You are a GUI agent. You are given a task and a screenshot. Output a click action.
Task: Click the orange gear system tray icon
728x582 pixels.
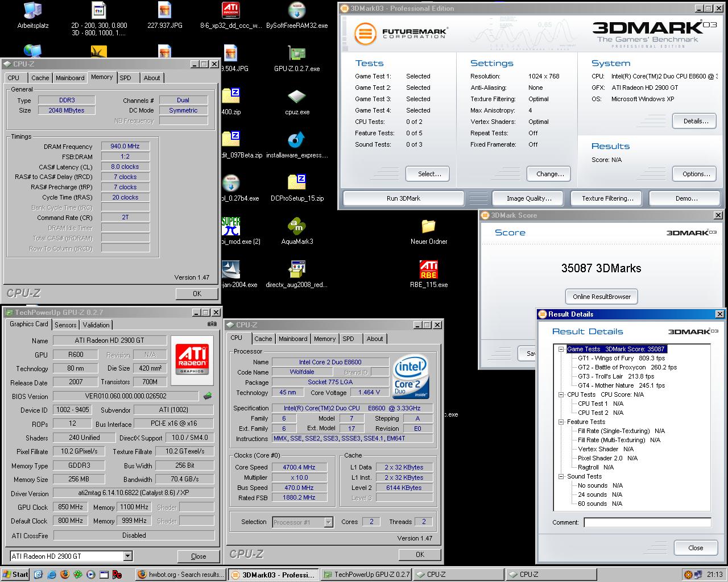(689, 575)
